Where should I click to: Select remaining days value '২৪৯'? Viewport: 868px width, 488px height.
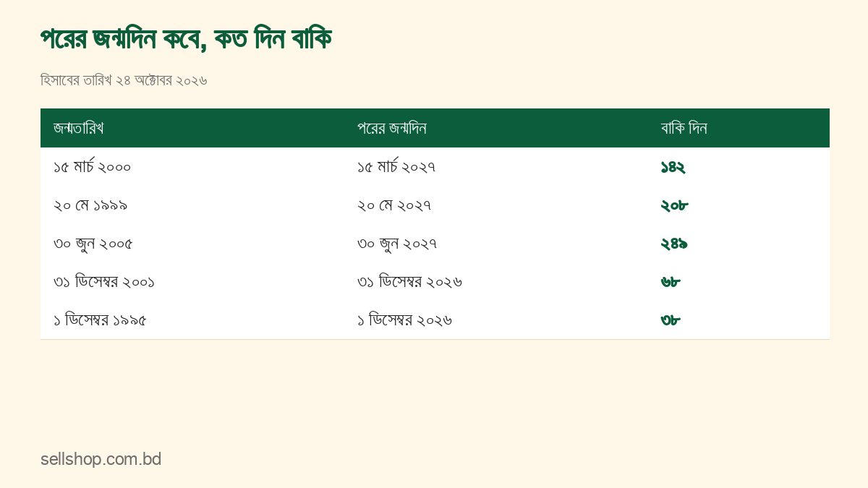pos(674,244)
